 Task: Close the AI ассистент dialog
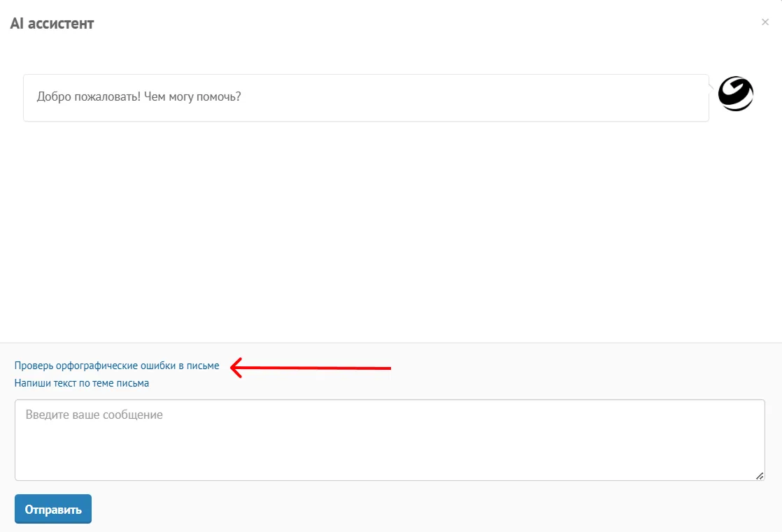point(765,22)
